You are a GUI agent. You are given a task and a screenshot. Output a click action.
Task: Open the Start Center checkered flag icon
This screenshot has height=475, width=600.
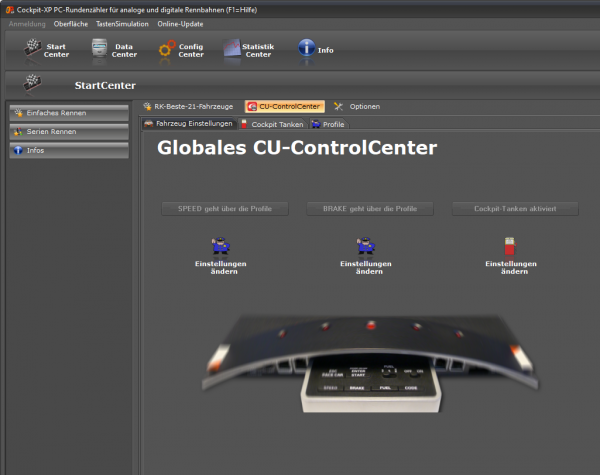click(33, 48)
